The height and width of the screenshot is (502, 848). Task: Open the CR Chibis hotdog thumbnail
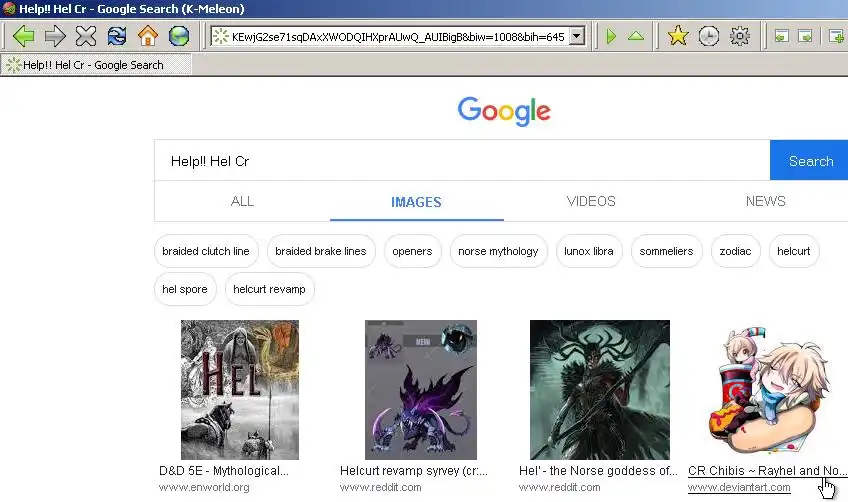pos(771,389)
